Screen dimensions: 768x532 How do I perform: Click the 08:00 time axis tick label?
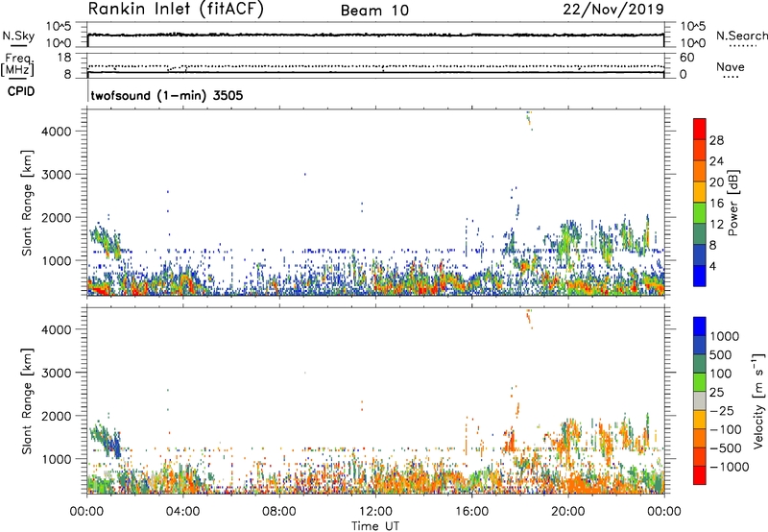pyautogui.click(x=279, y=512)
